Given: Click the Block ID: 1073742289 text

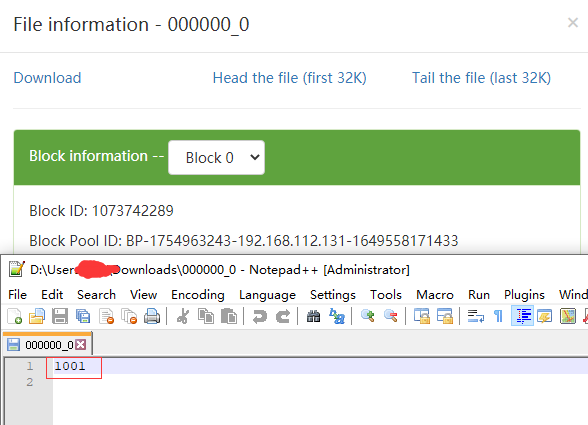Looking at the screenshot, I should click(x=101, y=211).
